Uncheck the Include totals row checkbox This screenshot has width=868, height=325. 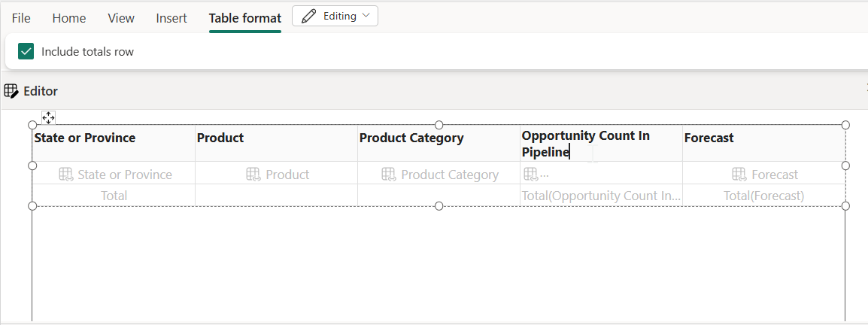click(26, 52)
